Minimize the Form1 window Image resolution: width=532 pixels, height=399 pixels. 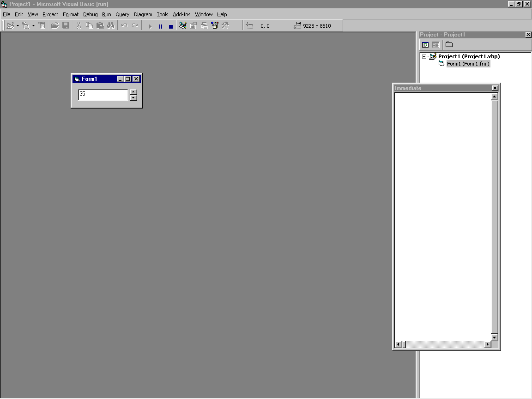click(120, 79)
